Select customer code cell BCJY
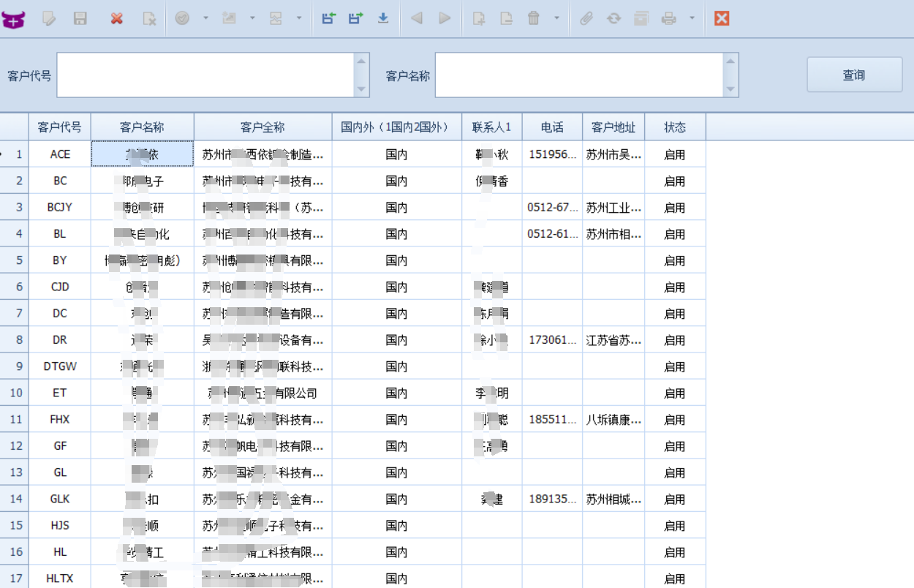Image resolution: width=914 pixels, height=588 pixels. pos(60,207)
